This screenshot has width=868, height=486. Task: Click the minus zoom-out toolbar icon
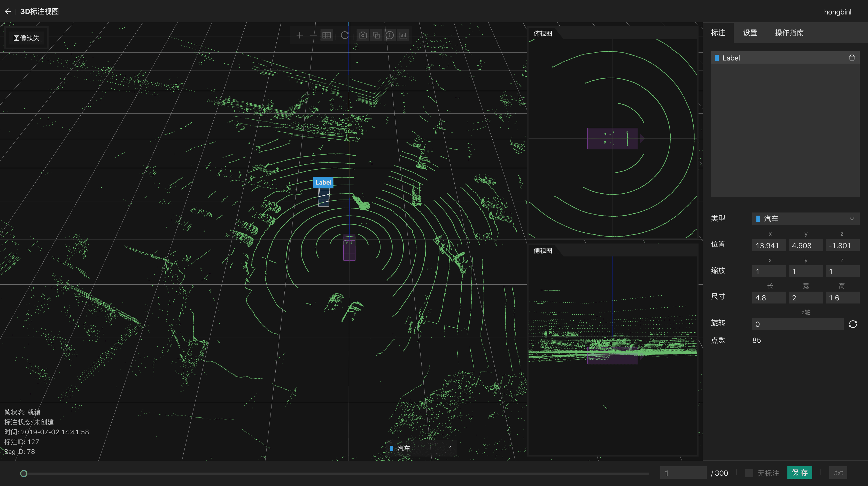click(313, 35)
